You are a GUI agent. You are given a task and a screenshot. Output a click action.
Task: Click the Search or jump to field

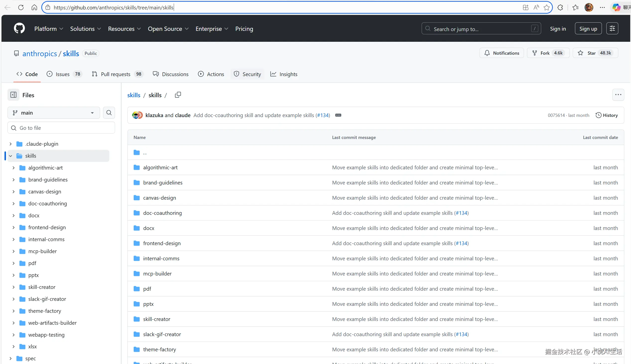[481, 29]
